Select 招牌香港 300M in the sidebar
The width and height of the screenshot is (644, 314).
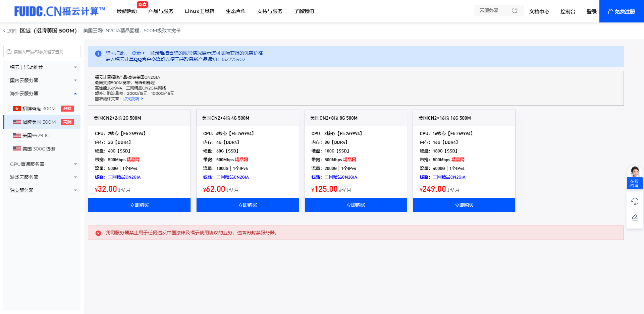(x=42, y=109)
